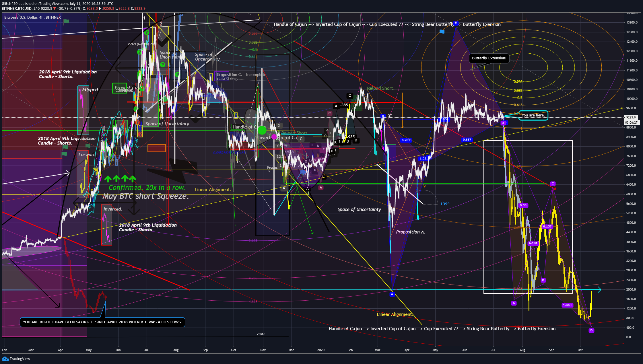Click the '2020' time axis label
Image resolution: width=643 pixels, height=364 pixels.
point(321,350)
